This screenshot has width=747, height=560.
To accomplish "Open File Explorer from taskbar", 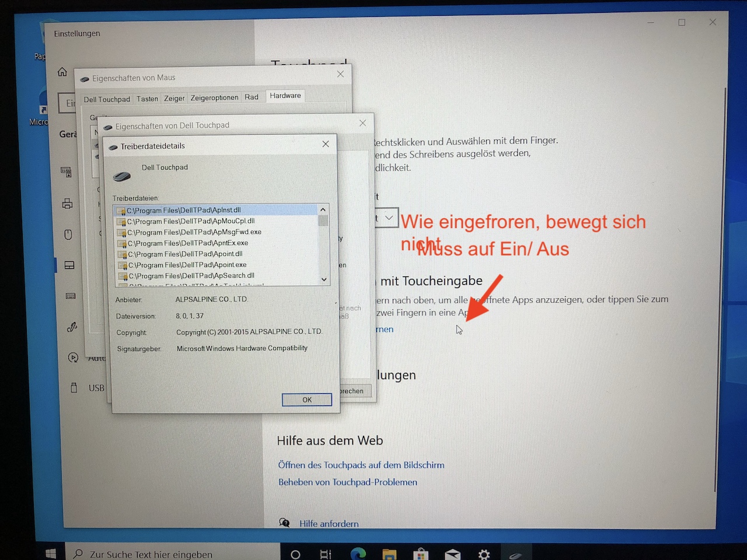I will pos(389,554).
